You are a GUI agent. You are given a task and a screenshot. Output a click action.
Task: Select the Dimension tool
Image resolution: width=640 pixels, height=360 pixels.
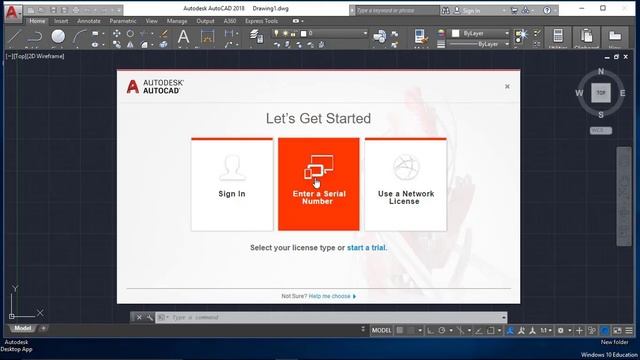click(207, 37)
